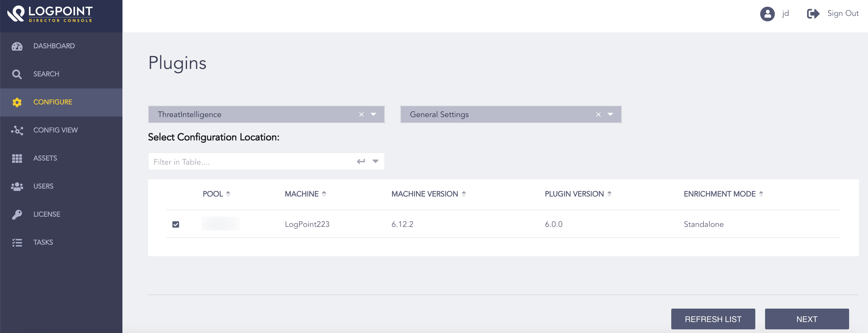Click the REFRESH LIST button

point(713,319)
